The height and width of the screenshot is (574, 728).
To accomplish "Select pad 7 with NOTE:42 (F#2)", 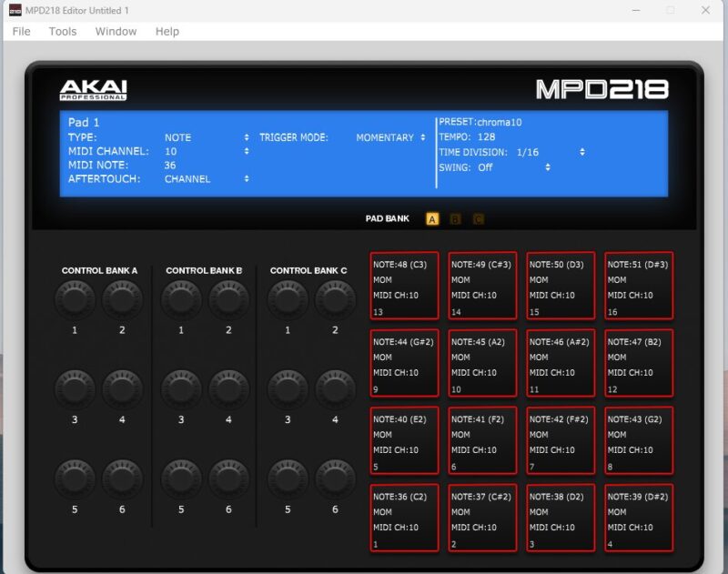I will 561,440.
